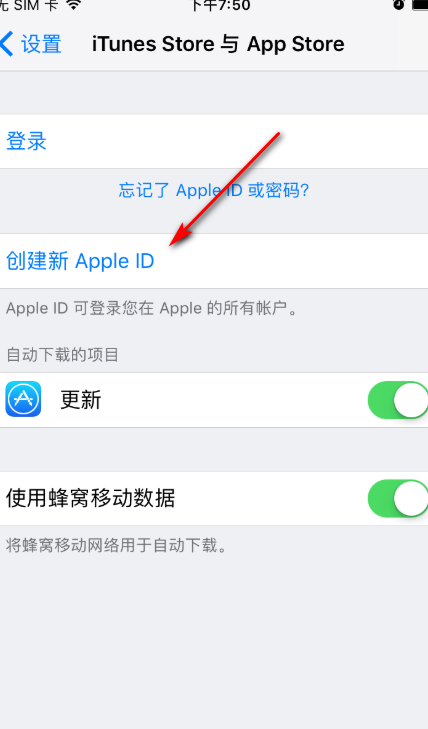Tap the Wi-Fi signal status icon
Image resolution: width=428 pixels, height=729 pixels.
[x=73, y=5]
